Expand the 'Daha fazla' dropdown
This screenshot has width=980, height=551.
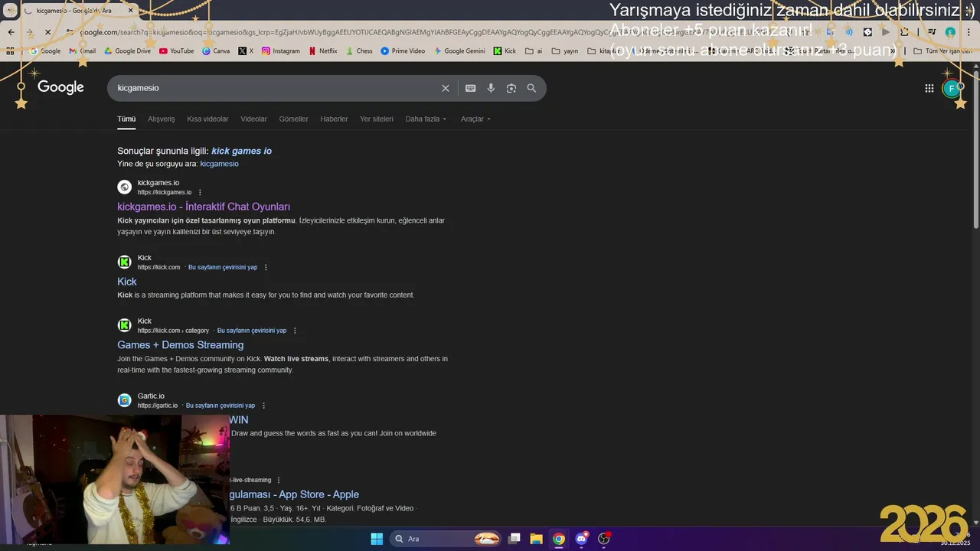(x=426, y=119)
